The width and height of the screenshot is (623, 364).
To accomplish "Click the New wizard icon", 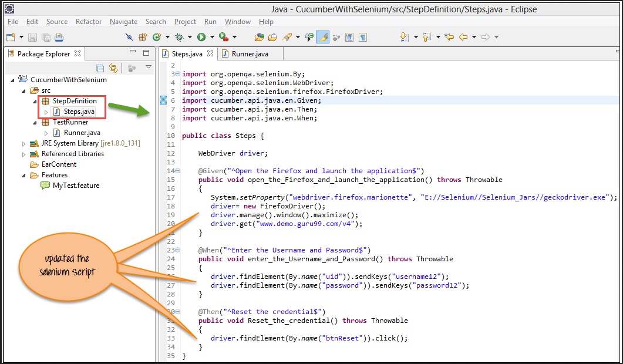I will click(x=11, y=38).
